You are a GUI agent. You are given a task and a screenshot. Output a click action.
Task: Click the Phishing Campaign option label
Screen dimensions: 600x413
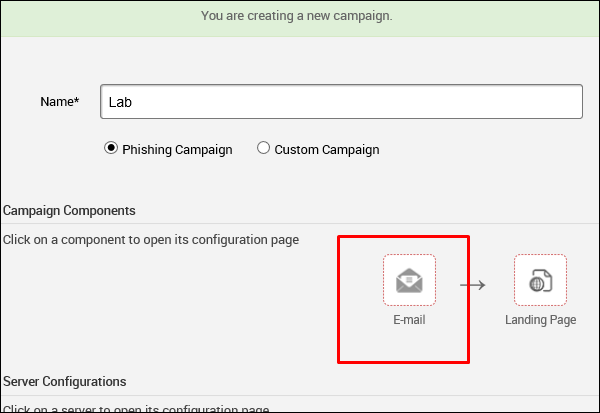177,150
